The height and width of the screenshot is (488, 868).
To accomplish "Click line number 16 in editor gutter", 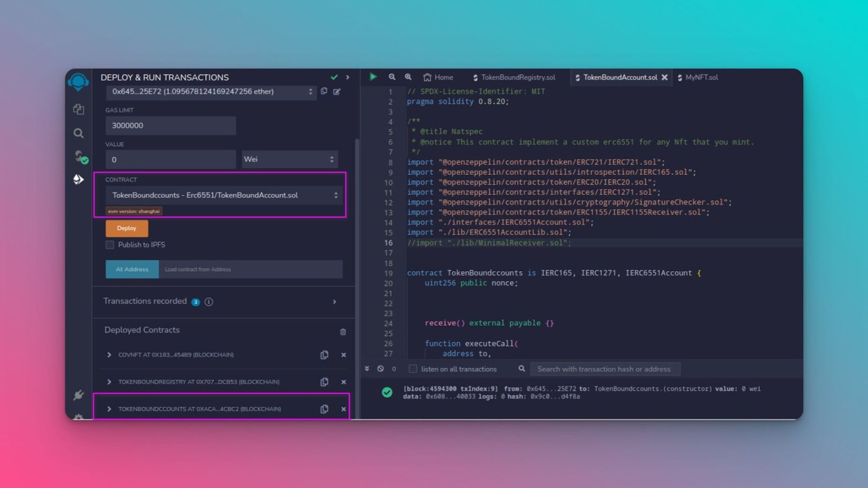I will click(388, 243).
